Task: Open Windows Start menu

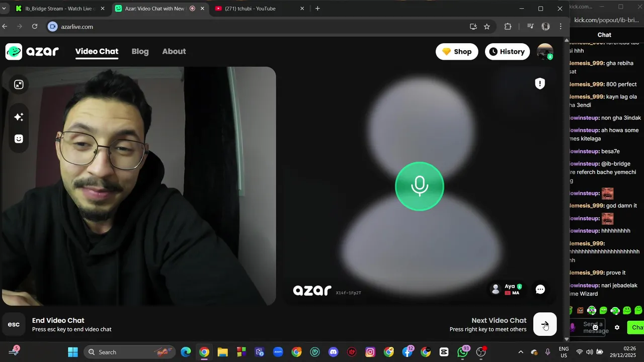Action: [73, 352]
